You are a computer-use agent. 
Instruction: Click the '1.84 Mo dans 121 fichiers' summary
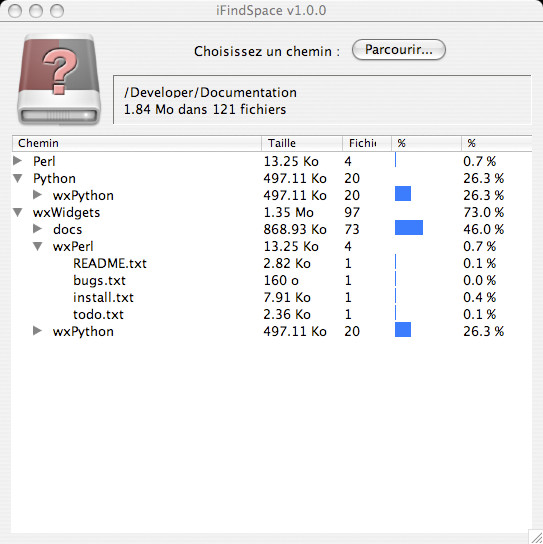[x=205, y=109]
